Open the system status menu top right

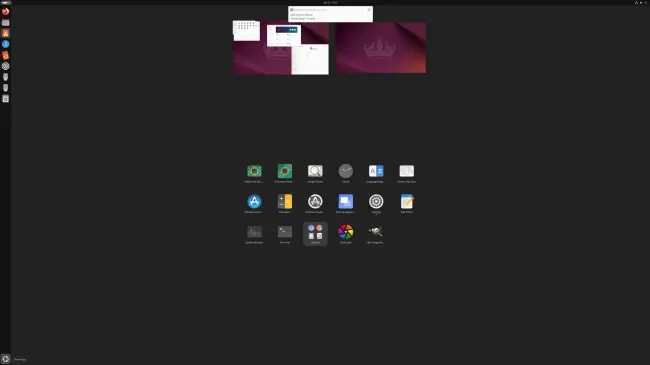pos(641,2)
